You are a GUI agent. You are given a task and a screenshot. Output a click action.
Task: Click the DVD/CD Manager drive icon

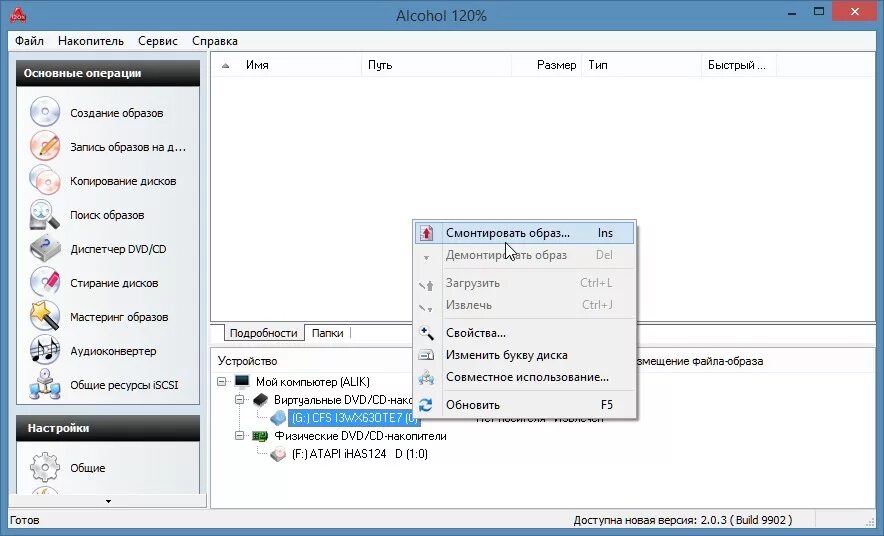45,249
